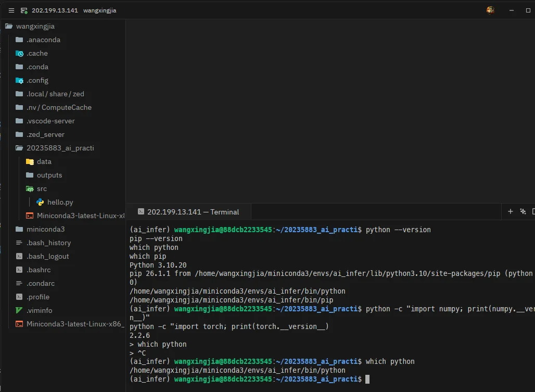Select Miniconda3 installer script inside 20235883_ai_practi
The image size is (535, 392).
point(81,216)
